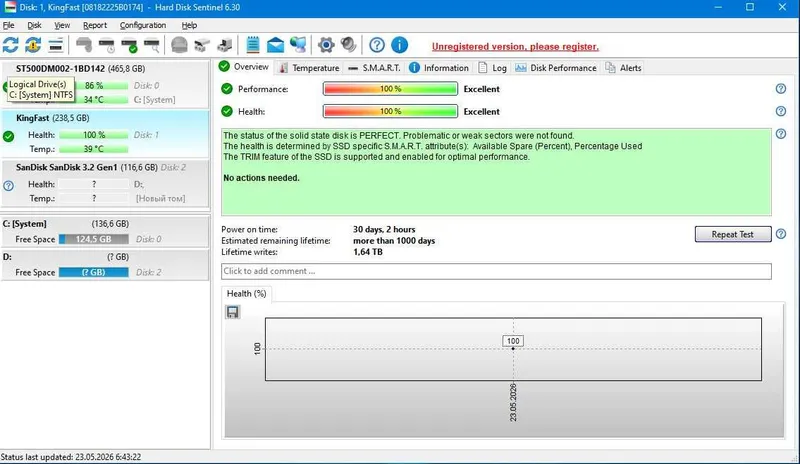Click the 'Status last updated' status bar text

[71, 457]
